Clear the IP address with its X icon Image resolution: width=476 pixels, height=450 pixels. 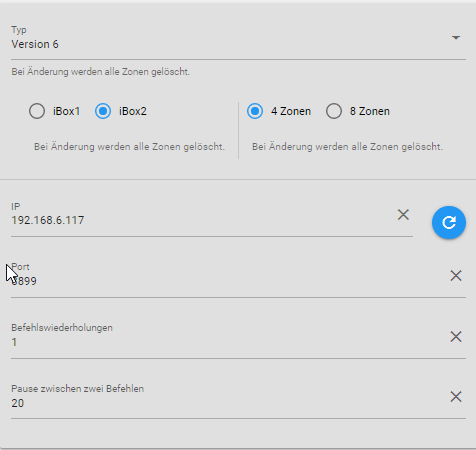coord(403,215)
